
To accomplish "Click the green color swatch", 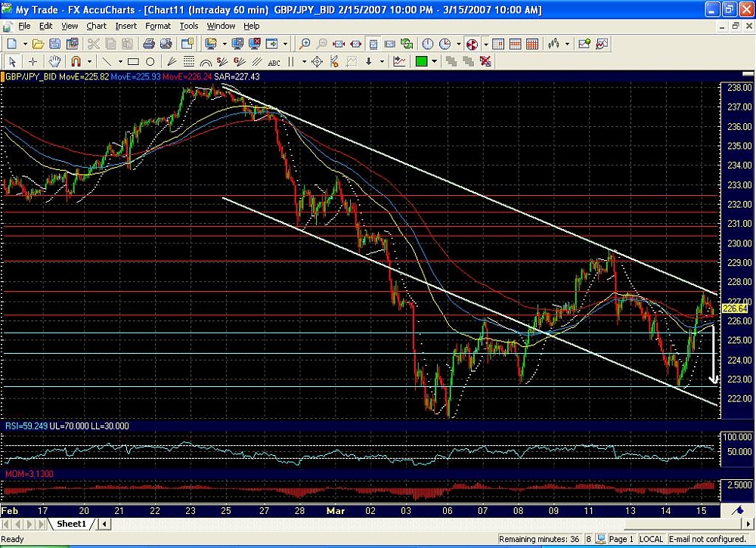I will 422,61.
